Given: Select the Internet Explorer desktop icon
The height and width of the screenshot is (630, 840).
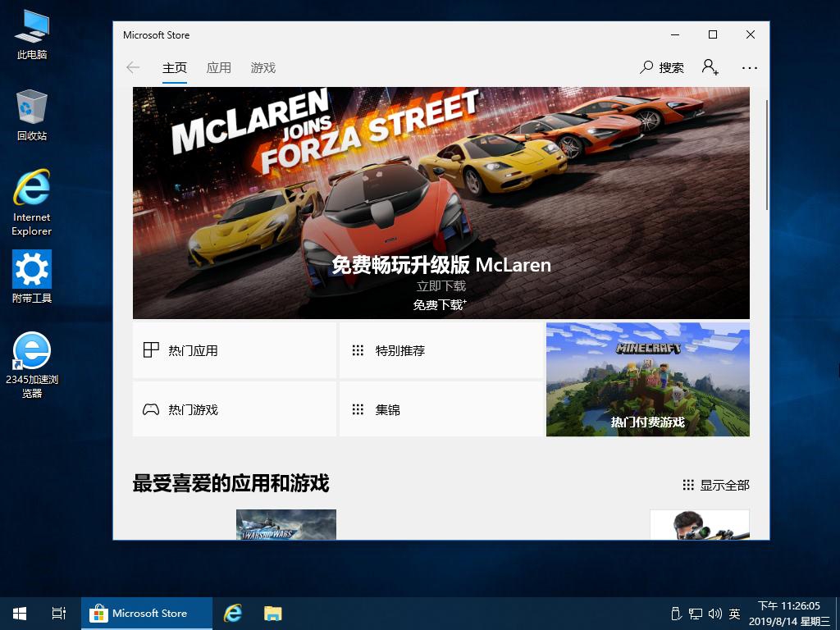Looking at the screenshot, I should coord(32,203).
